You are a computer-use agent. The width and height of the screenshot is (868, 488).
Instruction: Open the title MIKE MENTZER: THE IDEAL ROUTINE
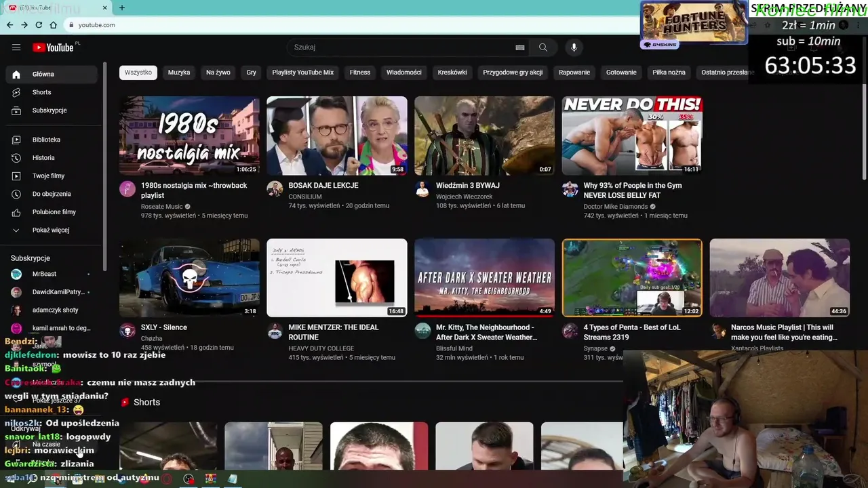pos(334,332)
